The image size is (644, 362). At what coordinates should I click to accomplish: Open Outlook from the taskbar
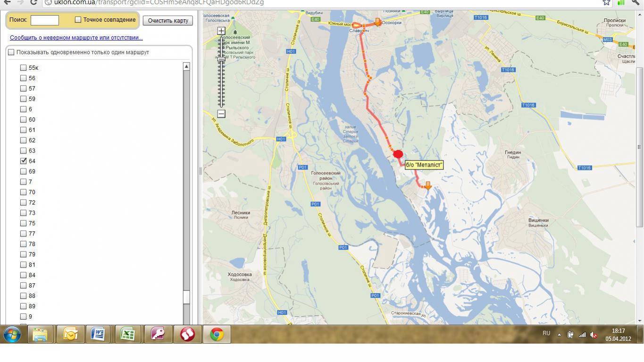(x=70, y=334)
